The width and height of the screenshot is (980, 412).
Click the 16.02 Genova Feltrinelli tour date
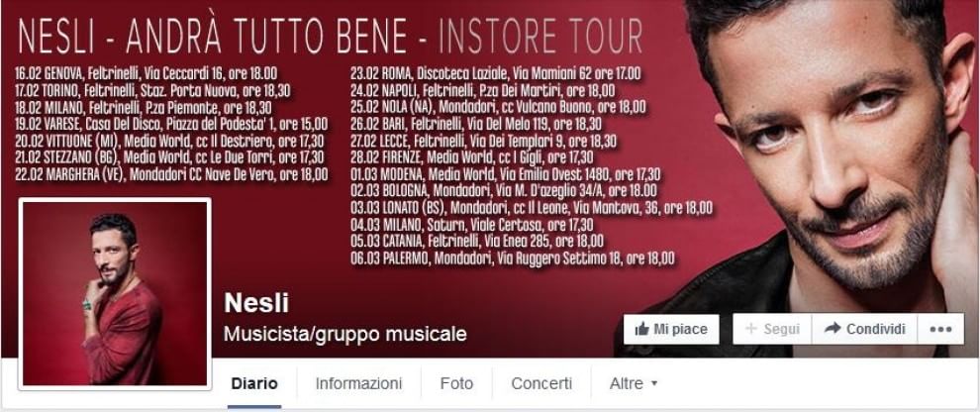pos(147,73)
